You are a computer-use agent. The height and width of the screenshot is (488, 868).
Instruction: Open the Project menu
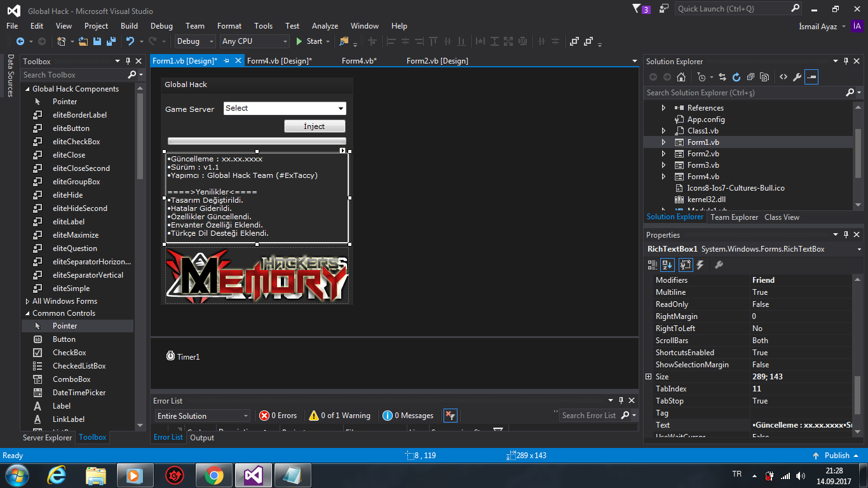97,26
